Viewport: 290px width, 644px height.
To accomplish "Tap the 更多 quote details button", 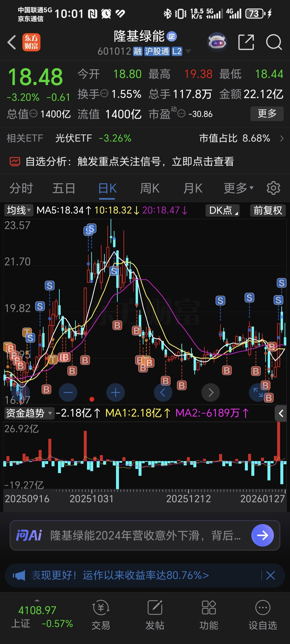I will [267, 114].
